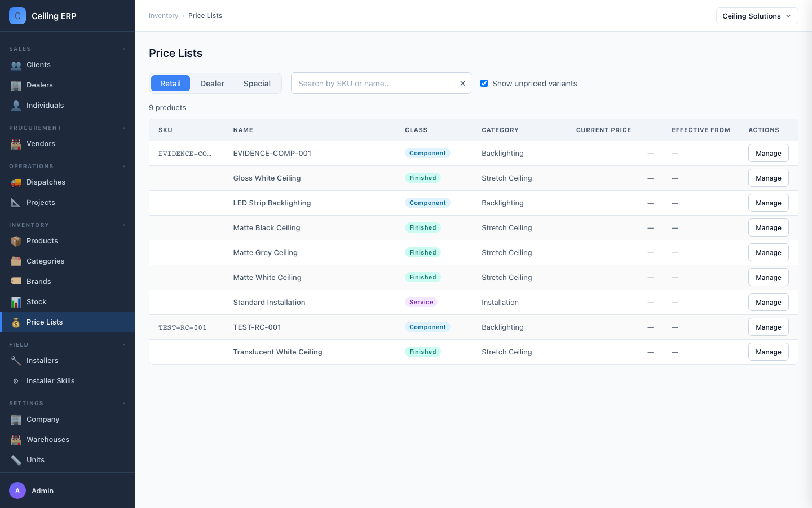The width and height of the screenshot is (812, 508).
Task: Open Vendors via its factory icon
Action: [16, 144]
